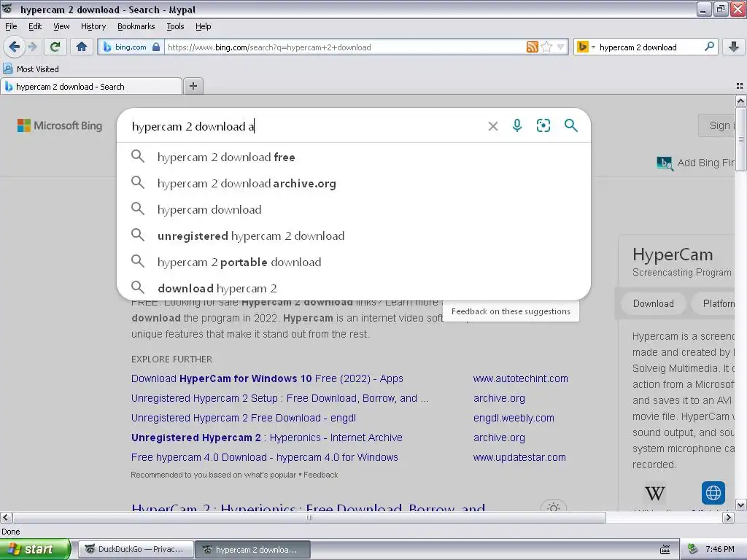The height and width of the screenshot is (560, 747).
Task: Choose suggestion 'hypercam download'
Action: (354, 209)
